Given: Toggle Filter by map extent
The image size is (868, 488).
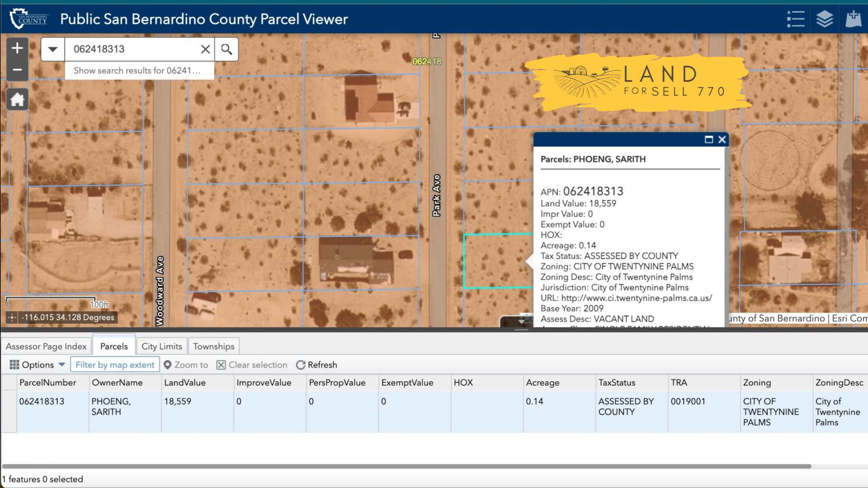Looking at the screenshot, I should click(114, 365).
